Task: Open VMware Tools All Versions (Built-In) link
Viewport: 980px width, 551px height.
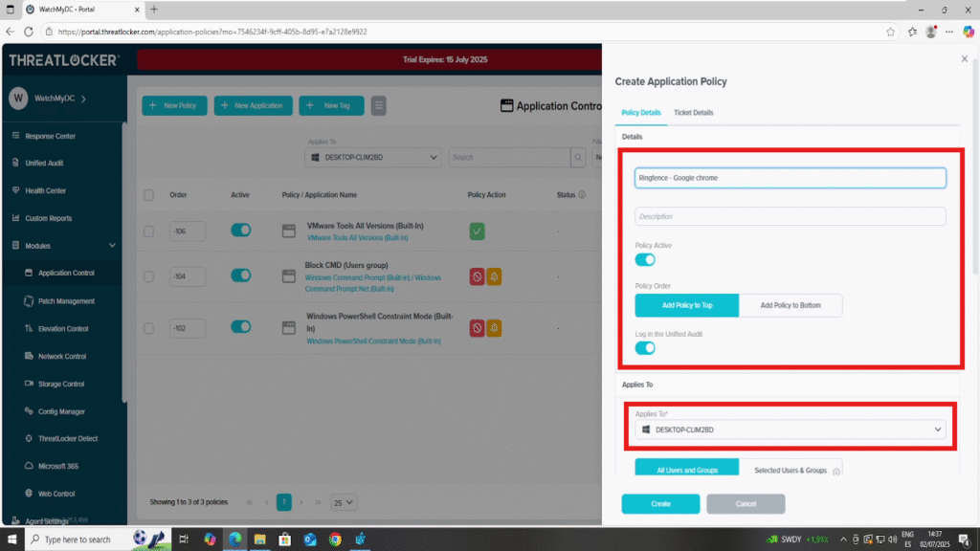Action: (357, 238)
